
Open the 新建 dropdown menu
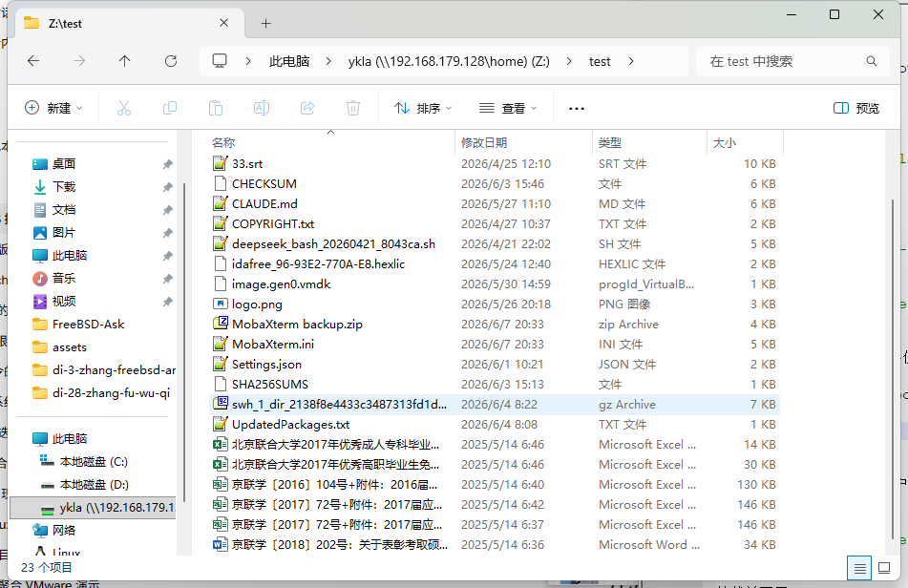53,108
